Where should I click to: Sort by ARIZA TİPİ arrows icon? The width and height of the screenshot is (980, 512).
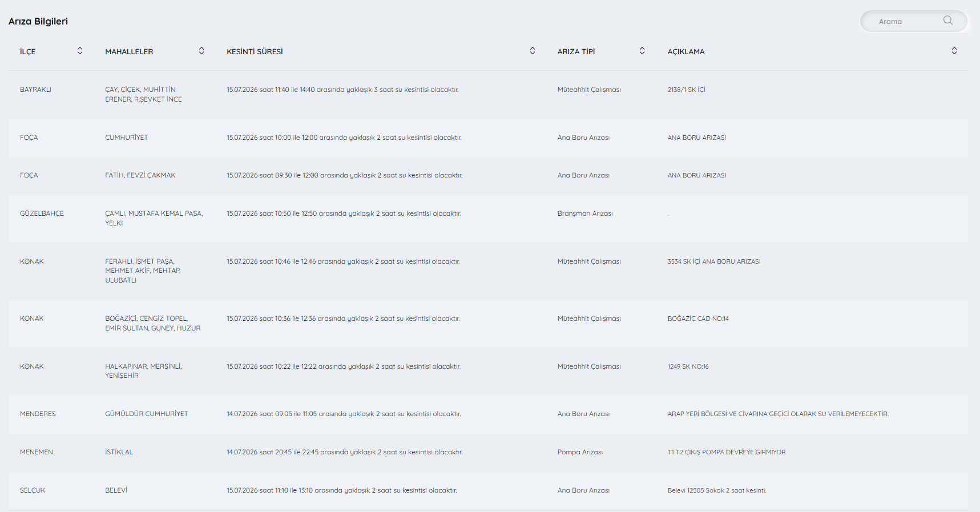(x=642, y=51)
